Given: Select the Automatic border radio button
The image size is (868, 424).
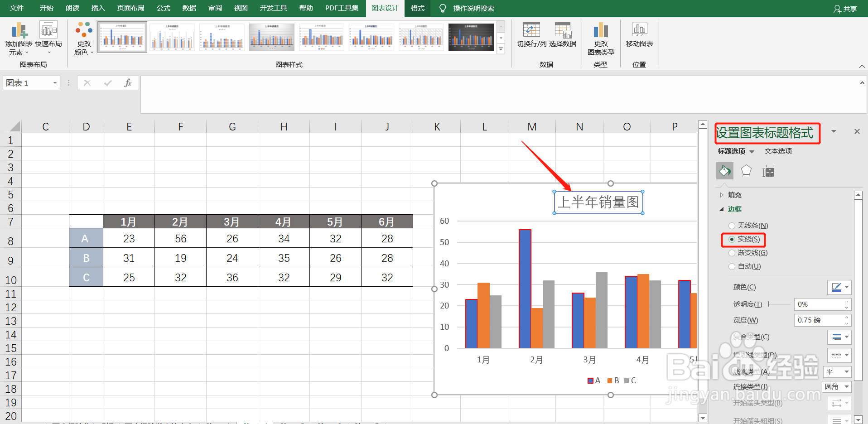Looking at the screenshot, I should pos(732,266).
